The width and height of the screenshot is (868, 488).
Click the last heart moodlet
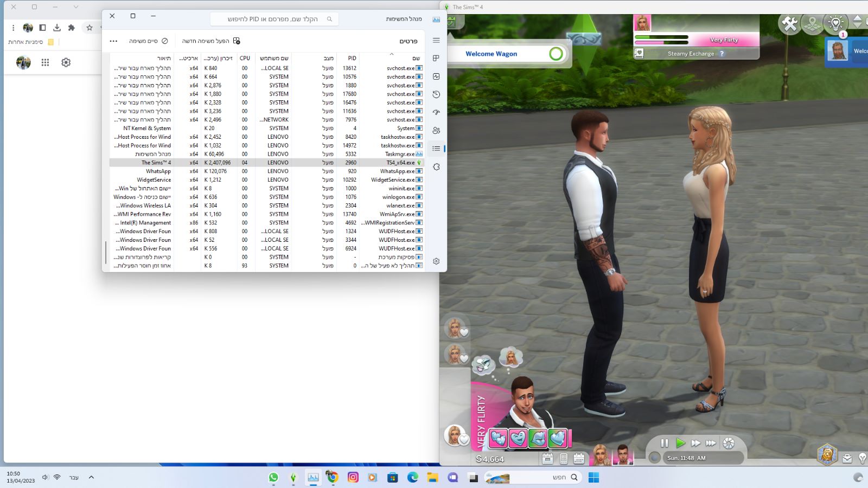pyautogui.click(x=557, y=438)
